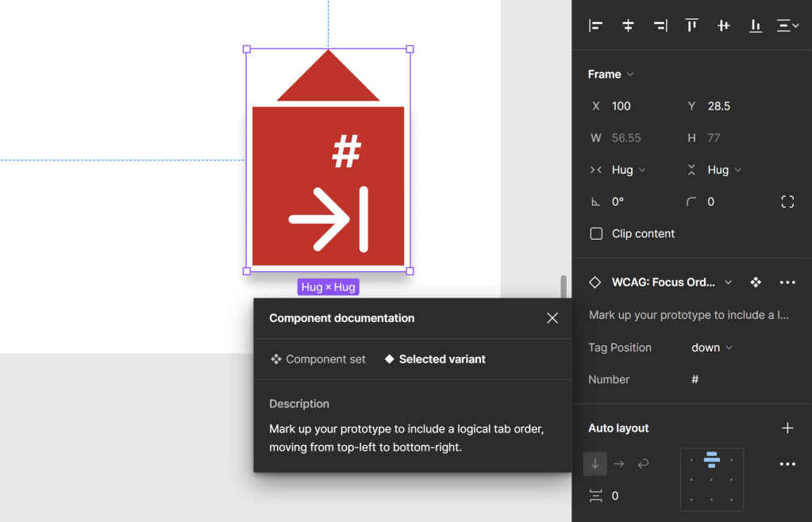812x522 pixels.
Task: Click the align left icon
Action: tap(595, 26)
